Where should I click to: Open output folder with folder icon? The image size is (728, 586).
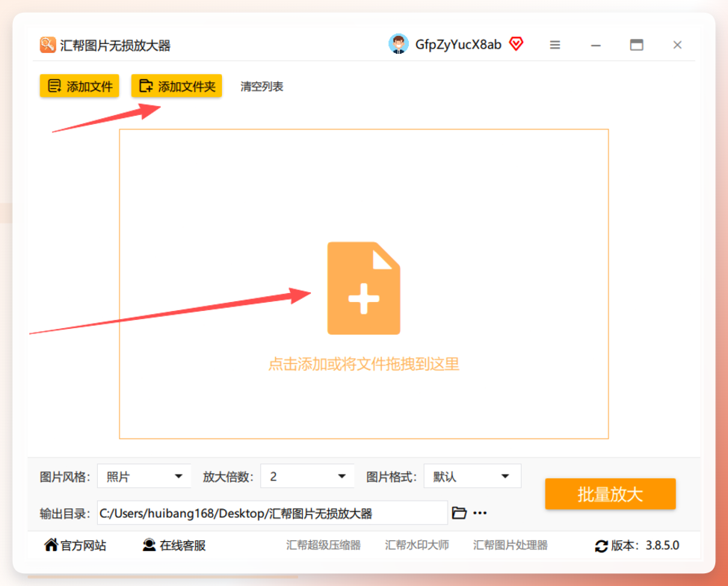(x=459, y=513)
